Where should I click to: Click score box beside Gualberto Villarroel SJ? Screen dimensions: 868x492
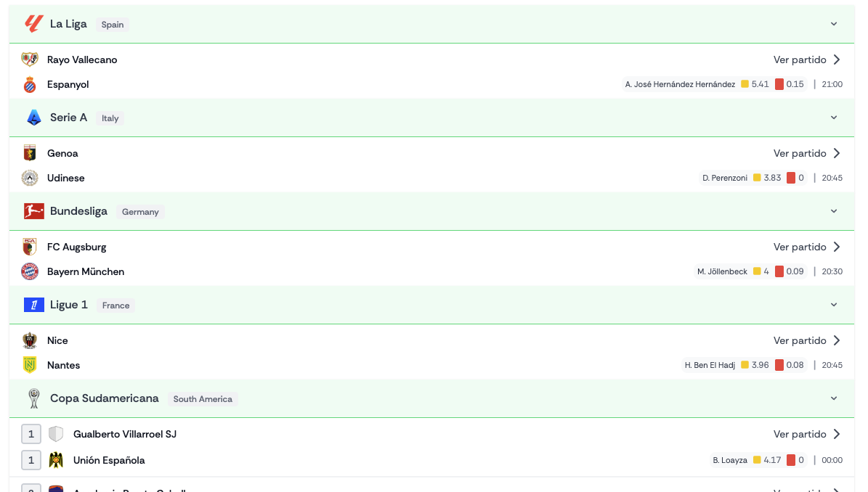point(31,434)
